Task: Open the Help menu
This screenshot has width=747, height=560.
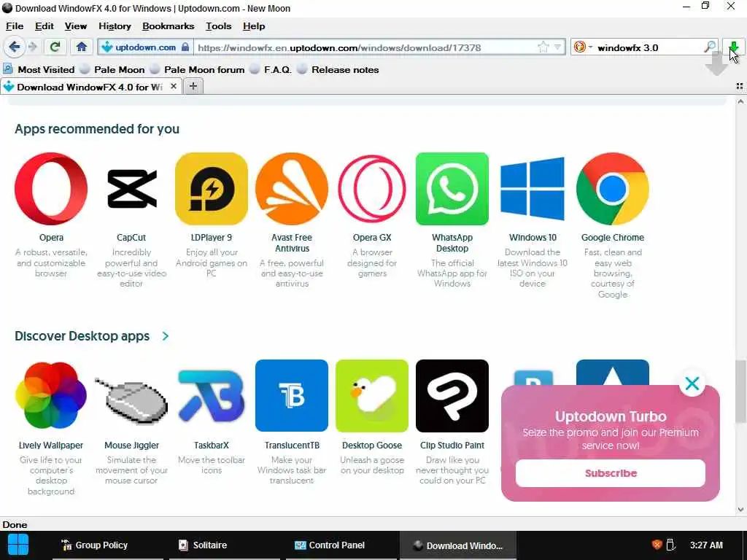Action: click(254, 26)
